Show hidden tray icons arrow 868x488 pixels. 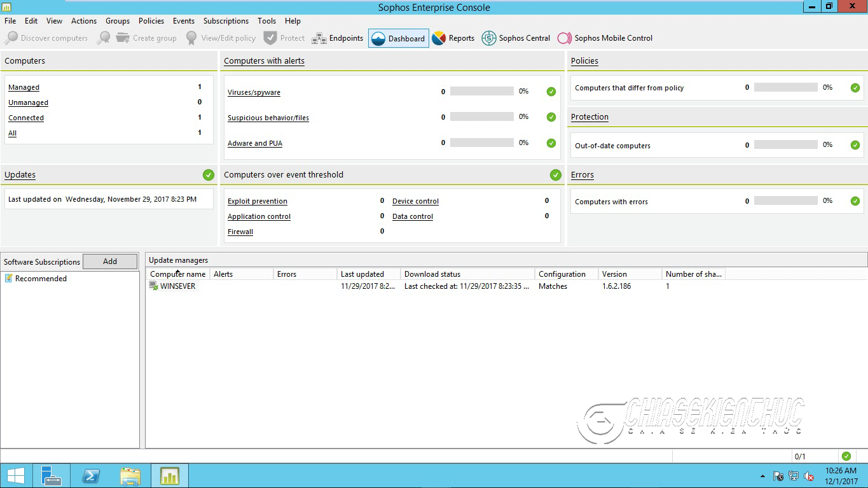point(762,476)
